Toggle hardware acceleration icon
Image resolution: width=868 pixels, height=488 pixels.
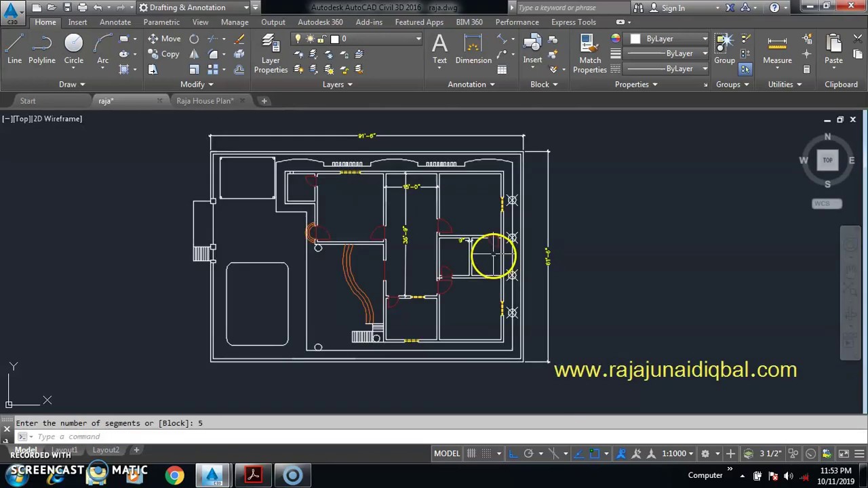(810, 453)
